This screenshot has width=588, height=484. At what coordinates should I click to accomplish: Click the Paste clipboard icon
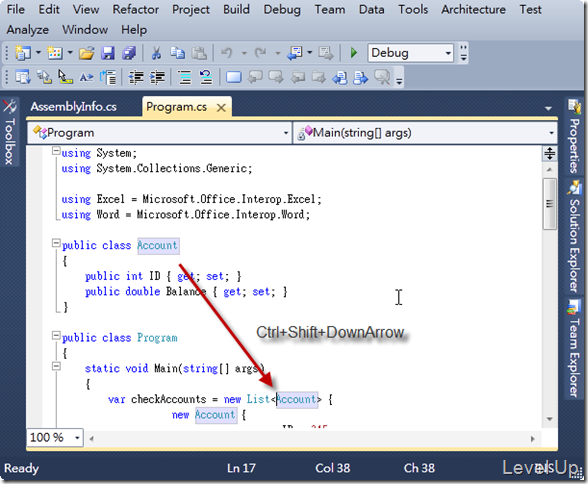[x=199, y=53]
